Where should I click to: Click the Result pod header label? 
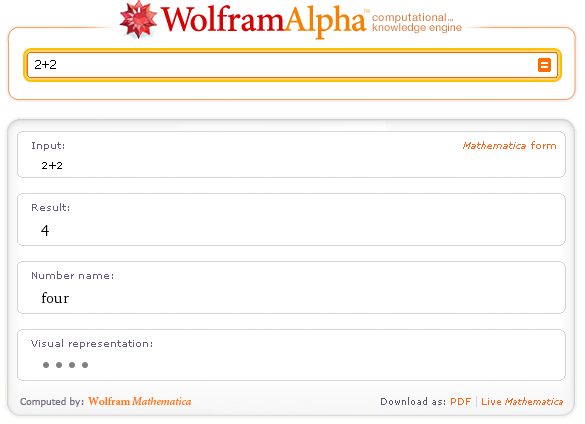50,208
